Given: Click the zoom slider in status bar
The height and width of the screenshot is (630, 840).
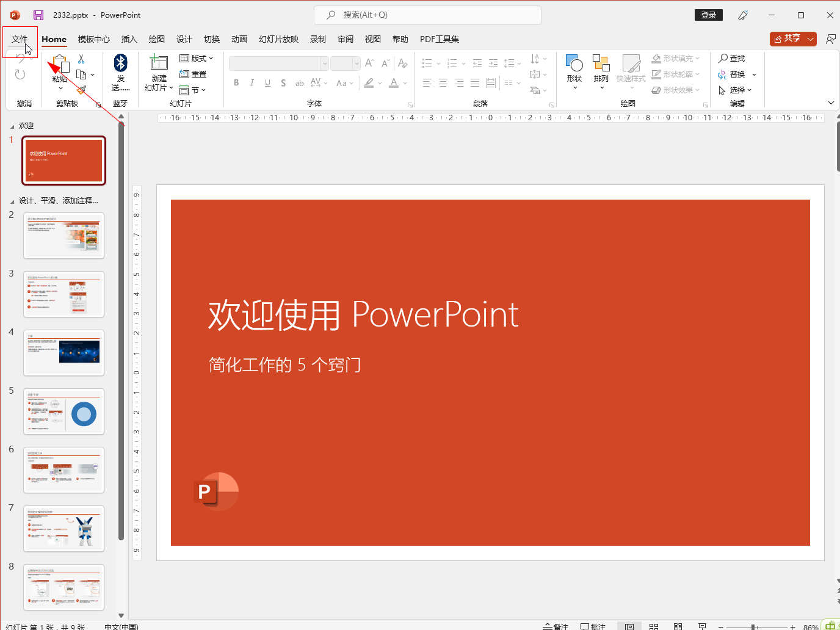Looking at the screenshot, I should tap(755, 627).
